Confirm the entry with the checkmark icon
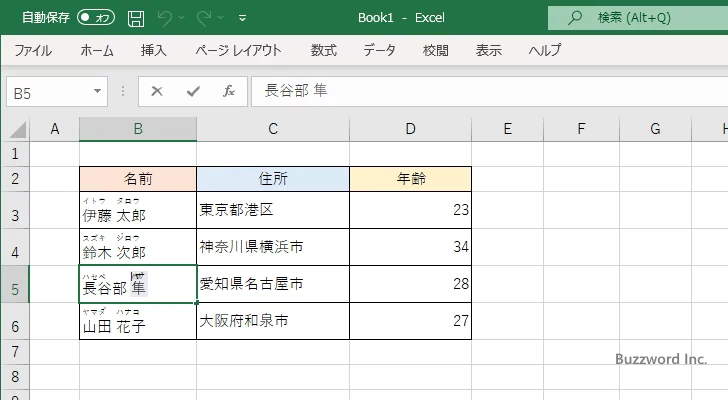This screenshot has height=400, width=728. tap(193, 91)
